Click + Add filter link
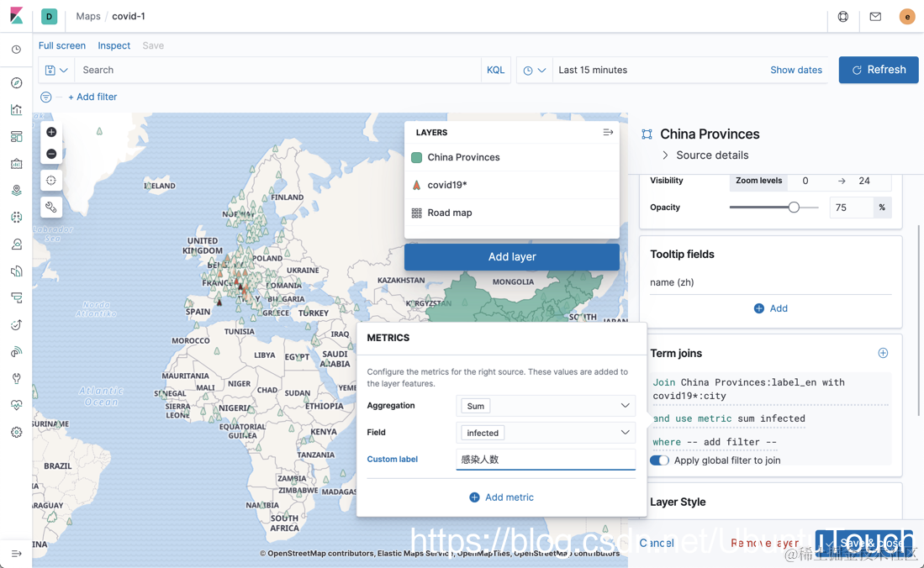The width and height of the screenshot is (924, 568). (x=92, y=97)
